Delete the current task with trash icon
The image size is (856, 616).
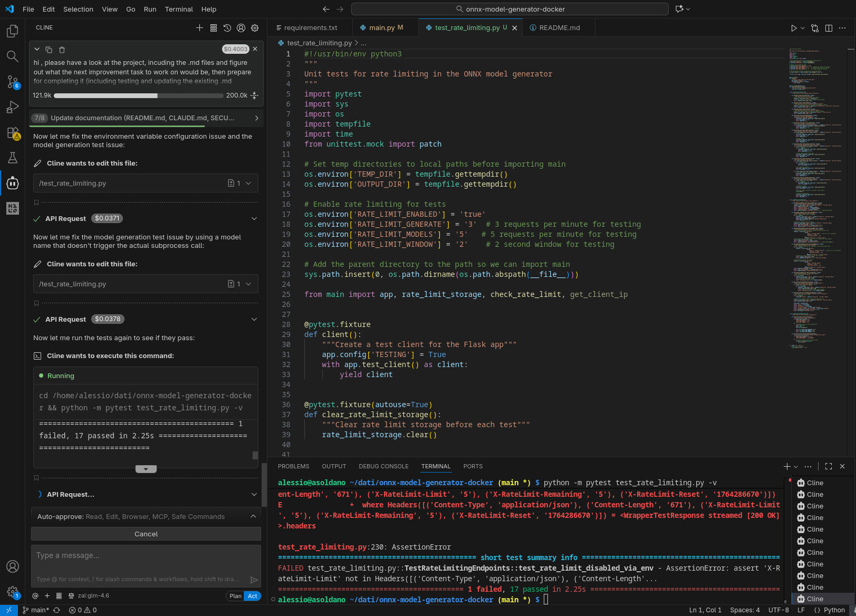click(x=62, y=50)
